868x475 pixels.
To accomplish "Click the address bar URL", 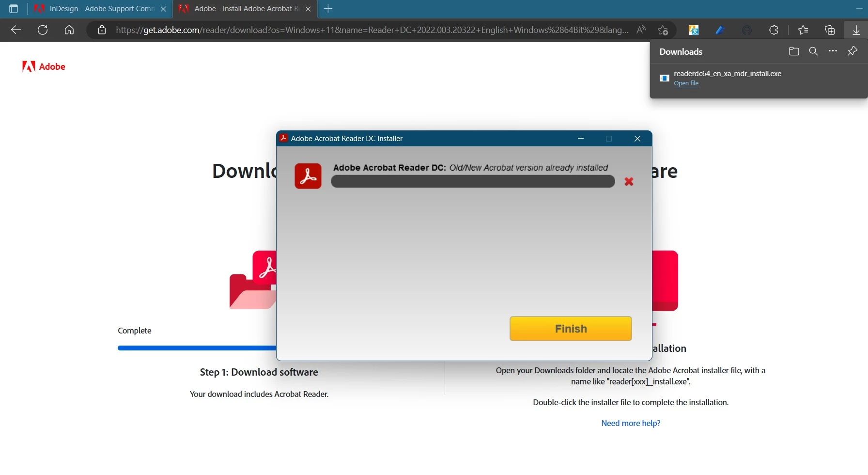I will [x=372, y=30].
